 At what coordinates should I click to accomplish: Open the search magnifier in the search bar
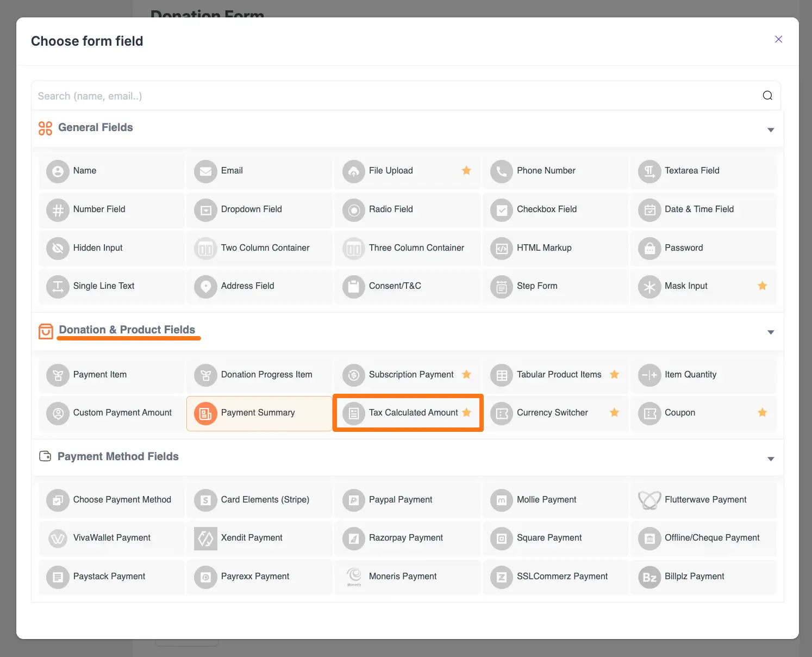click(767, 95)
